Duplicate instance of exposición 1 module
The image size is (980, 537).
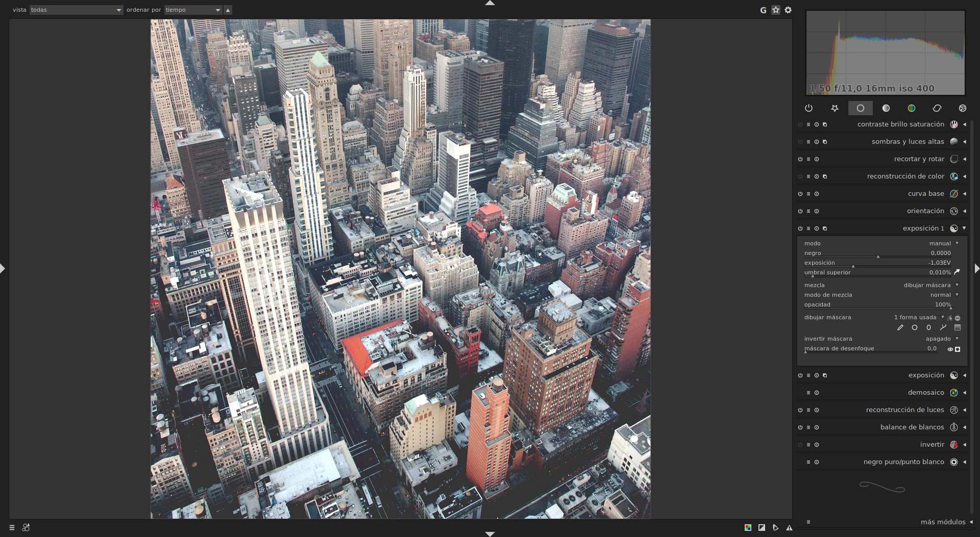coord(825,228)
